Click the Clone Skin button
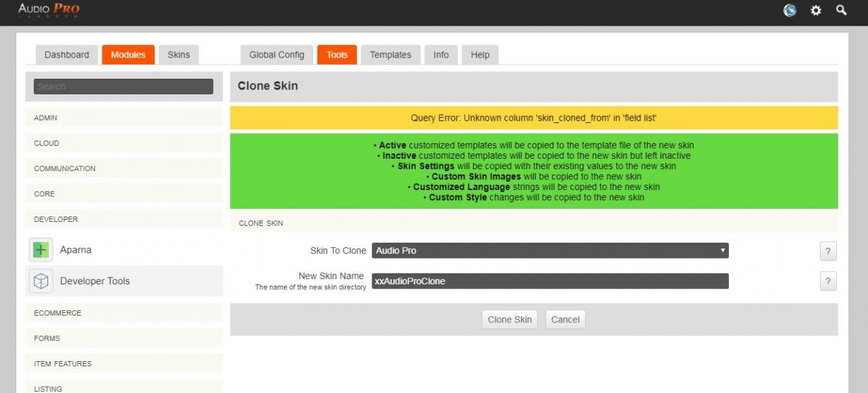 [510, 320]
